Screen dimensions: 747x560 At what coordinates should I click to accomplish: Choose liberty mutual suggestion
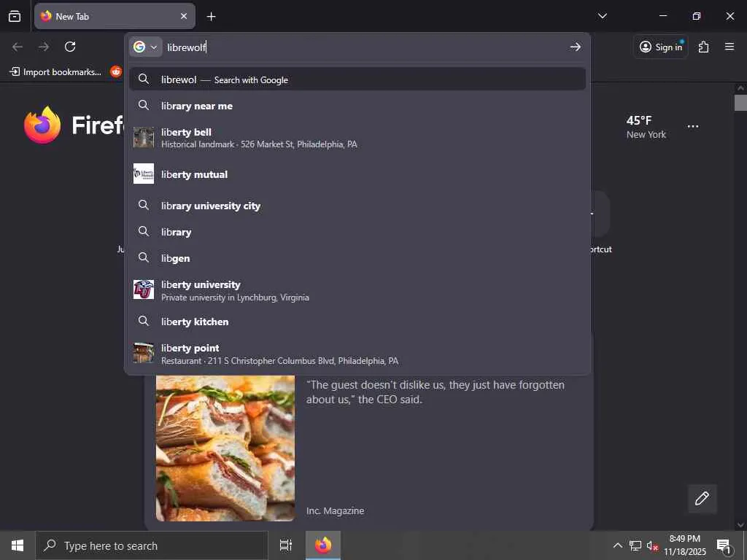click(357, 174)
